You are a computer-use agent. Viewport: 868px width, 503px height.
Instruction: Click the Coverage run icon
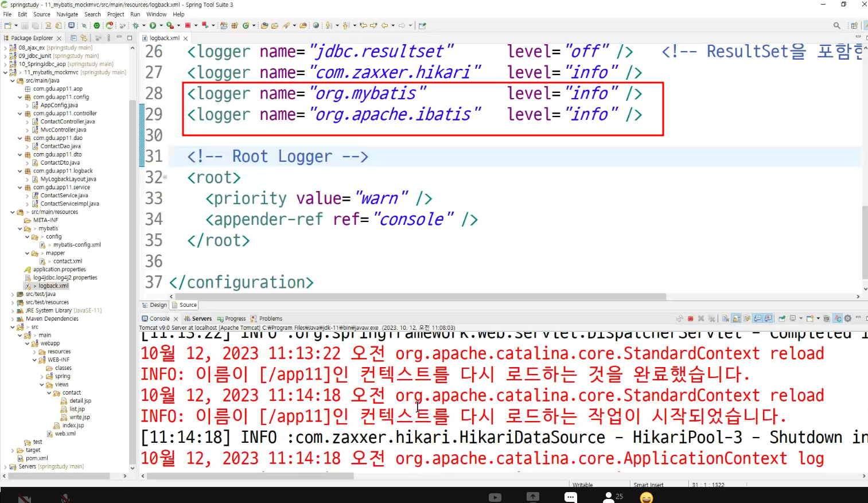click(x=170, y=25)
